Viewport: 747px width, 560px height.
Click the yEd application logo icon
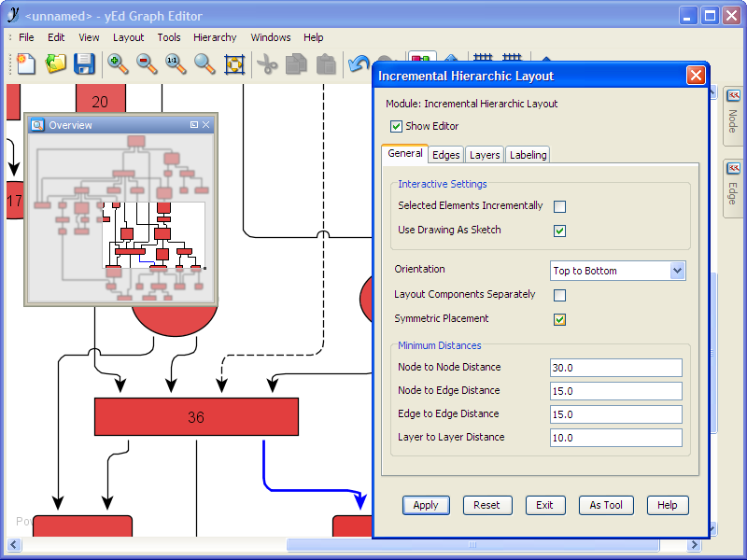click(13, 15)
